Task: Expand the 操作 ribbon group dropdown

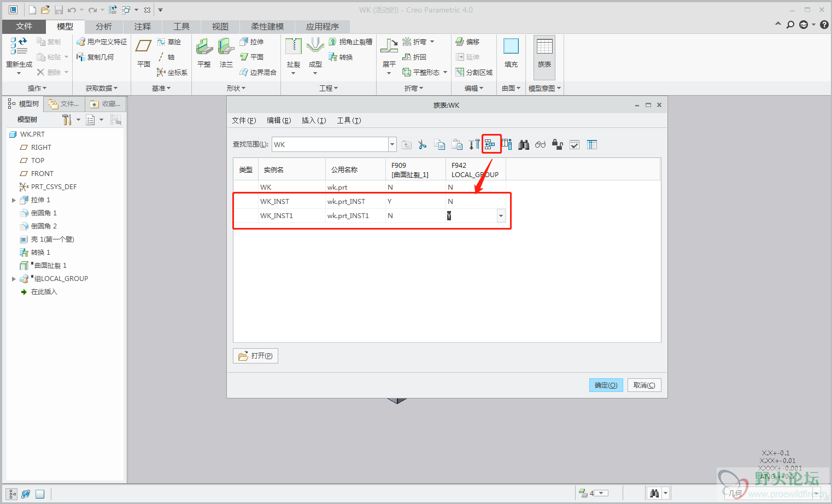Action: click(37, 88)
